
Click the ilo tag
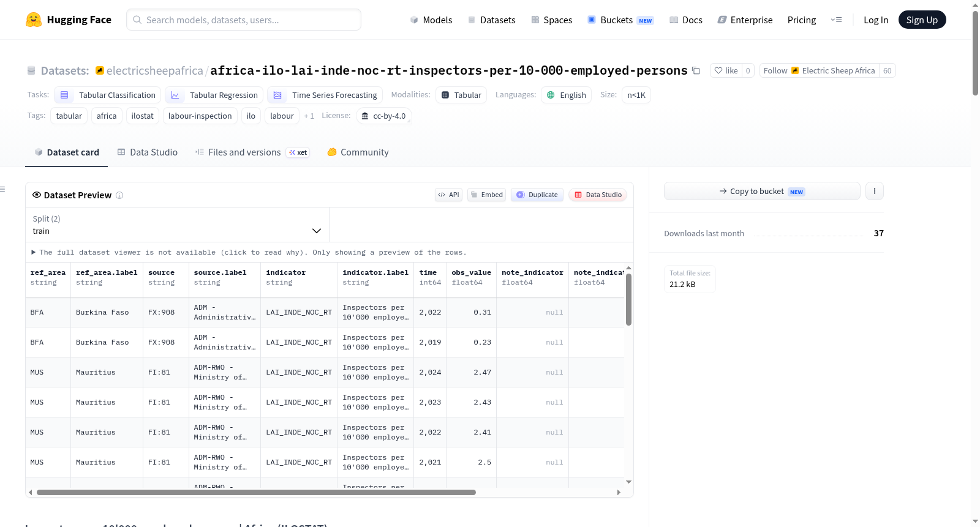click(251, 116)
